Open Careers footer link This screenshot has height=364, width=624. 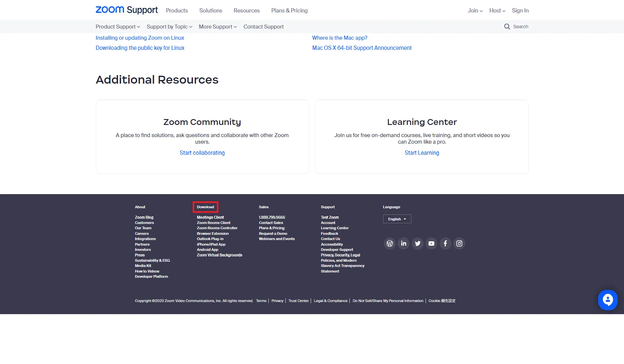[142, 233]
